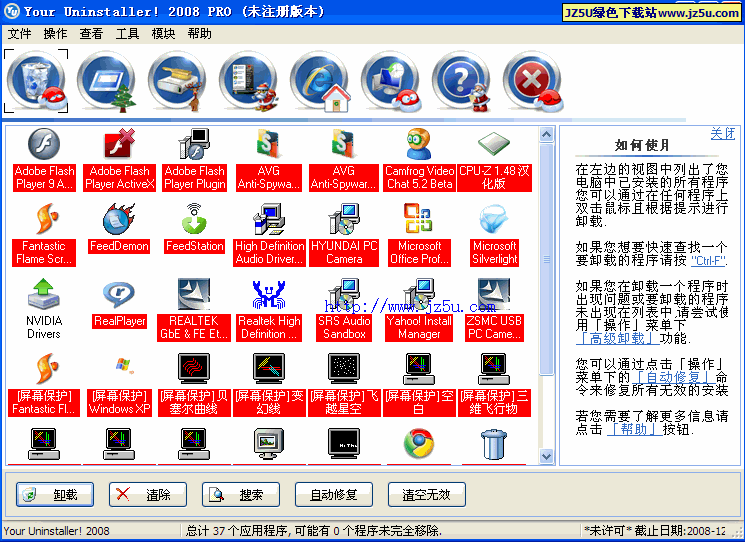This screenshot has width=745, height=542.
Task: Select Microsoft Silverlight program
Action: [x=494, y=235]
